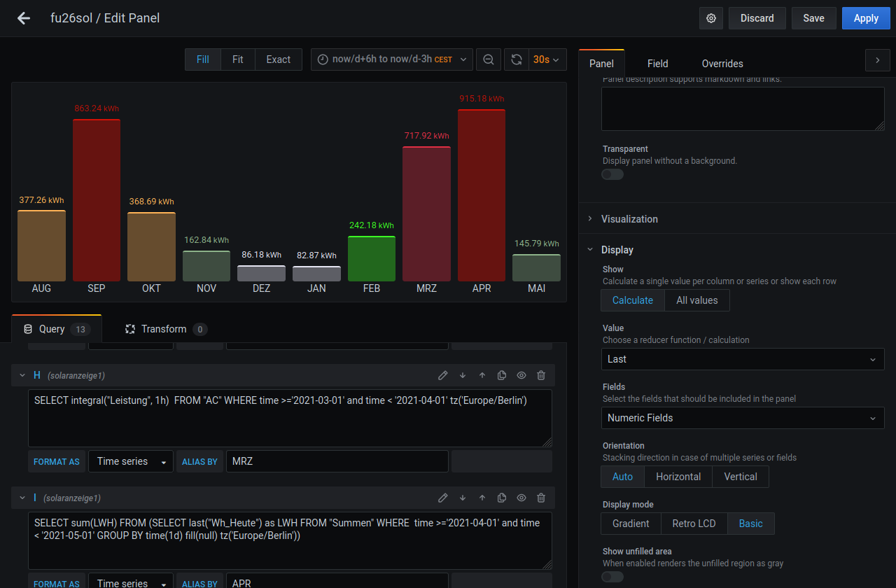Move query I up with arrow icon

click(482, 498)
